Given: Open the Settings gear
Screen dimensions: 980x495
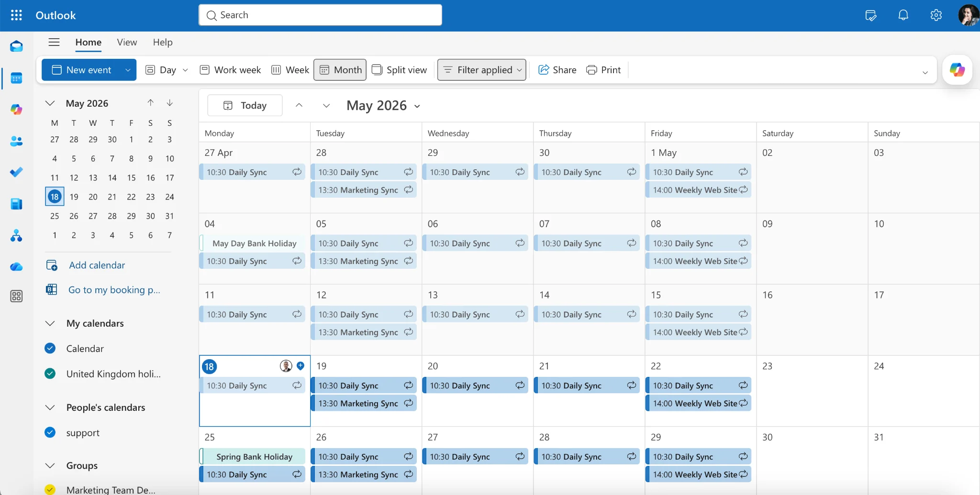Looking at the screenshot, I should pos(936,15).
